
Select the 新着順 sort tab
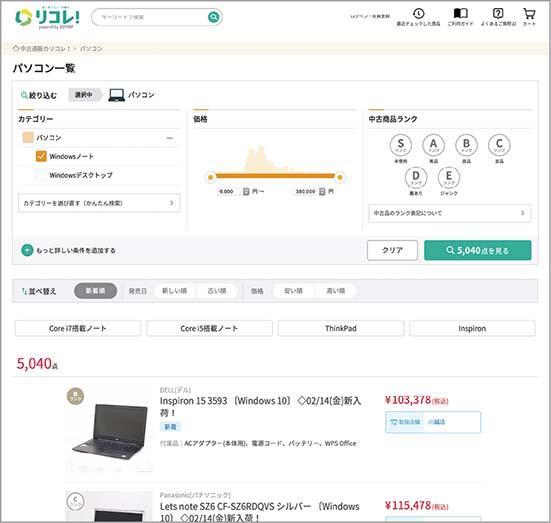click(96, 291)
